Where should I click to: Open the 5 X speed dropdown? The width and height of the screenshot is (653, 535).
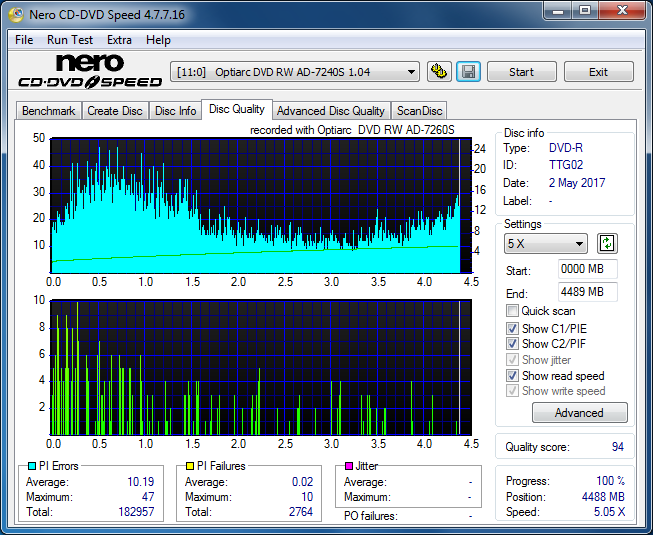click(546, 244)
